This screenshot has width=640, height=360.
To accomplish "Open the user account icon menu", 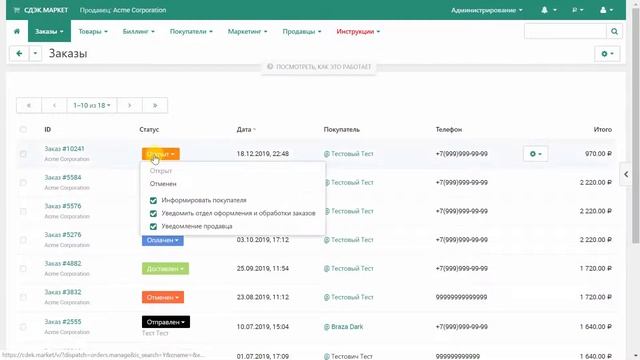I will (606, 10).
